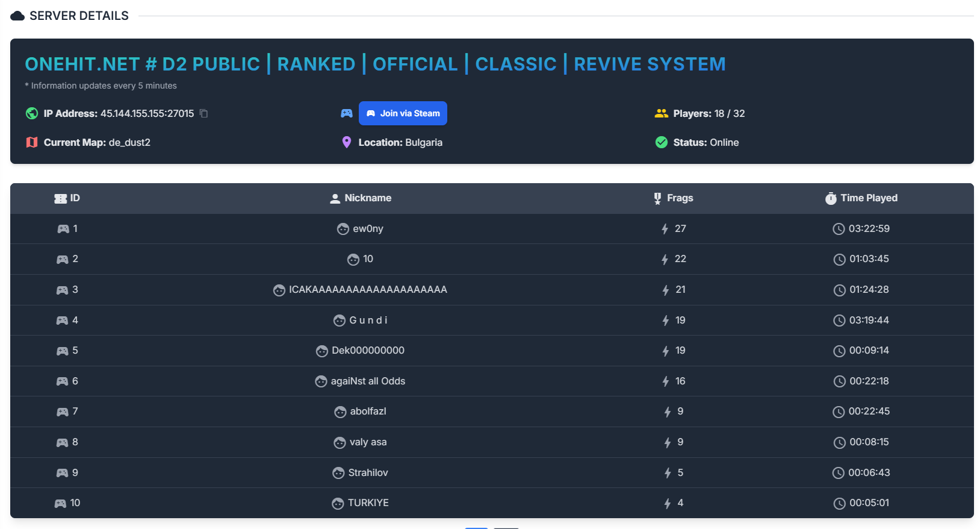
Task: Click the avatar icon beside Strahilov
Action: 338,473
